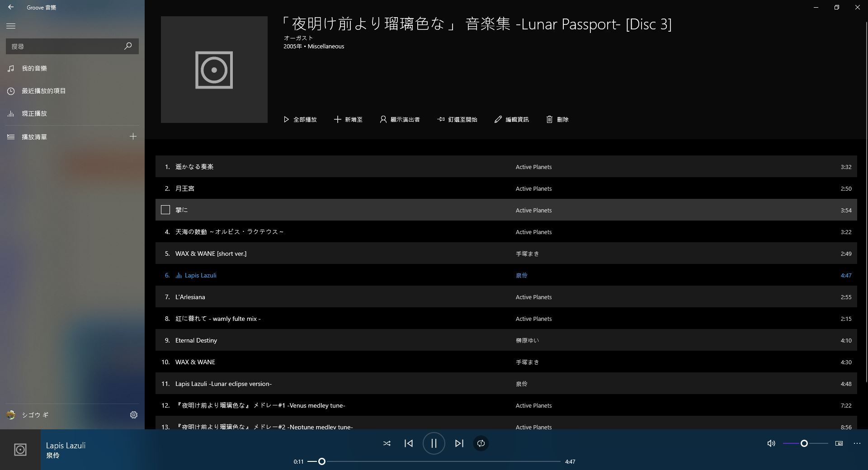Mute with the speaker icon
Screen dimensions: 868x470
point(771,443)
